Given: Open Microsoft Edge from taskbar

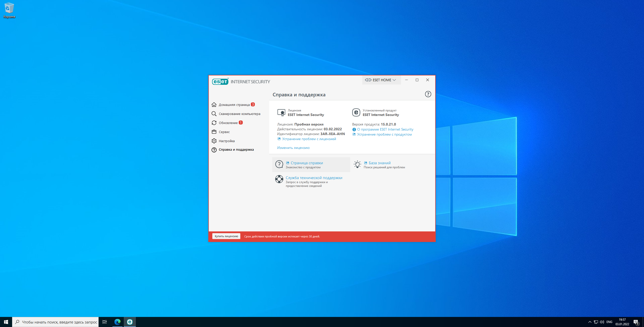Looking at the screenshot, I should pyautogui.click(x=117, y=322).
